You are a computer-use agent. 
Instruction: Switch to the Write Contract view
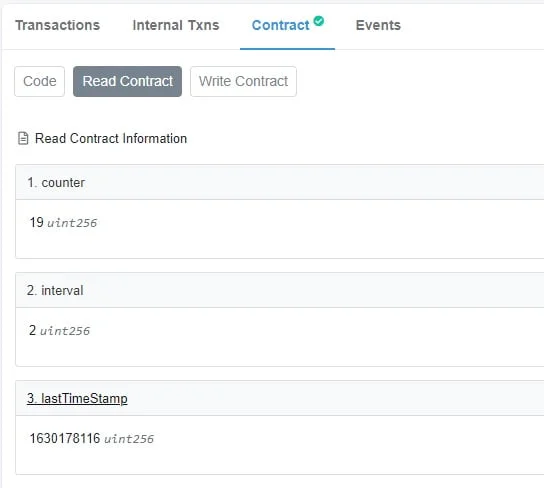point(243,81)
